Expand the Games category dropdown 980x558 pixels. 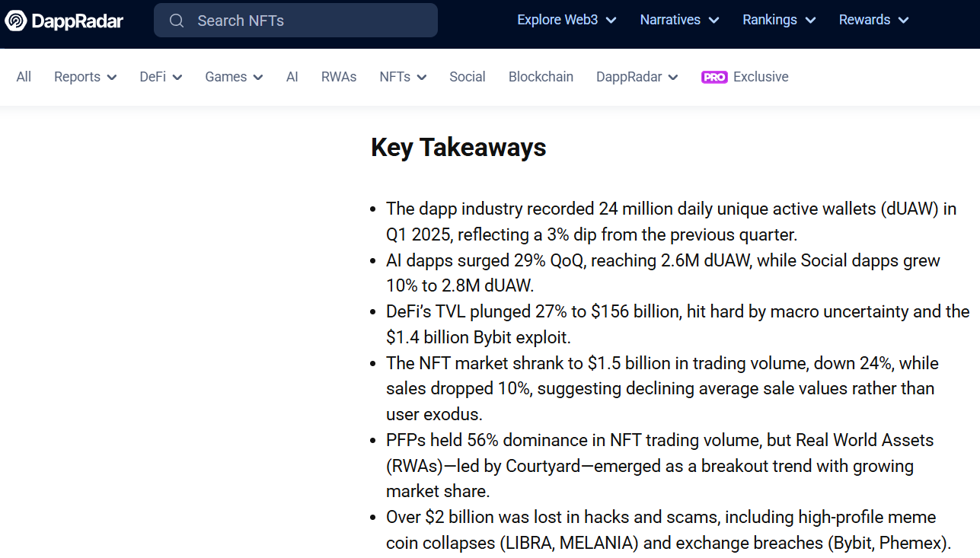[x=234, y=77]
